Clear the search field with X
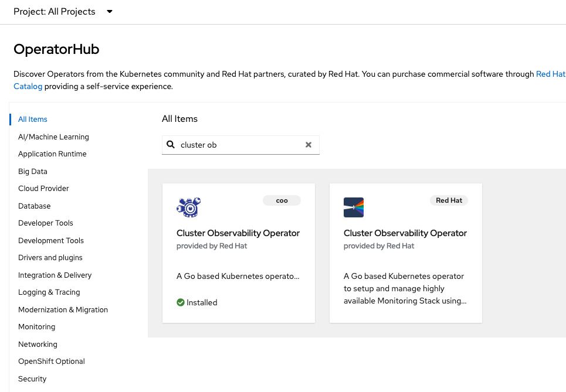This screenshot has width=566, height=392. [x=309, y=145]
